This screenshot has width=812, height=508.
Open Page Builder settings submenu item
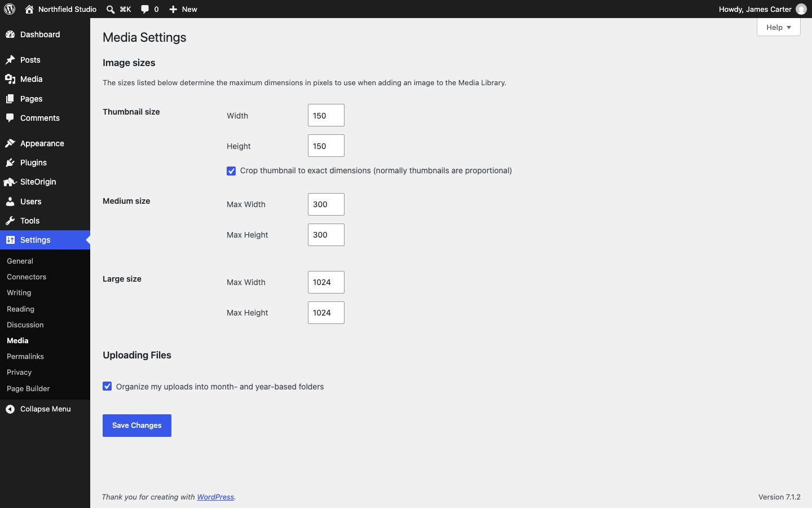28,389
